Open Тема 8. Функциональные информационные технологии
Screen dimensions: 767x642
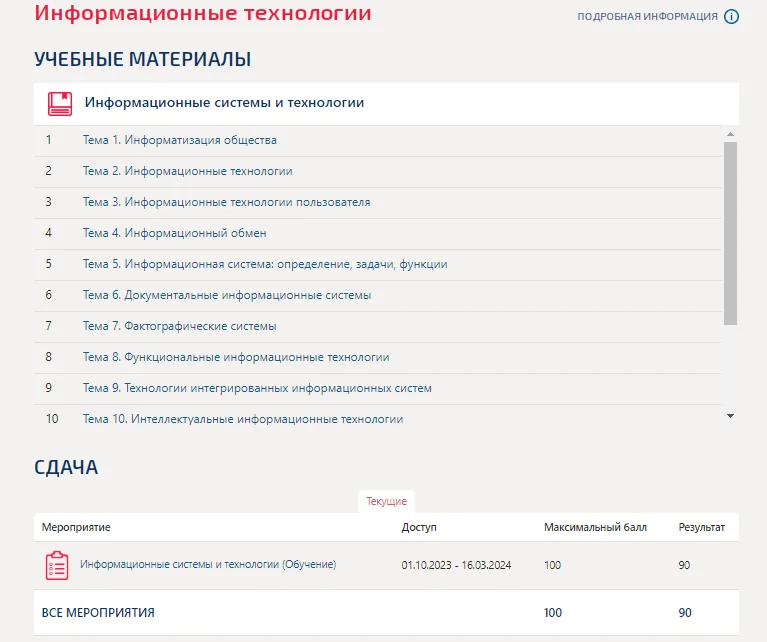click(x=236, y=357)
